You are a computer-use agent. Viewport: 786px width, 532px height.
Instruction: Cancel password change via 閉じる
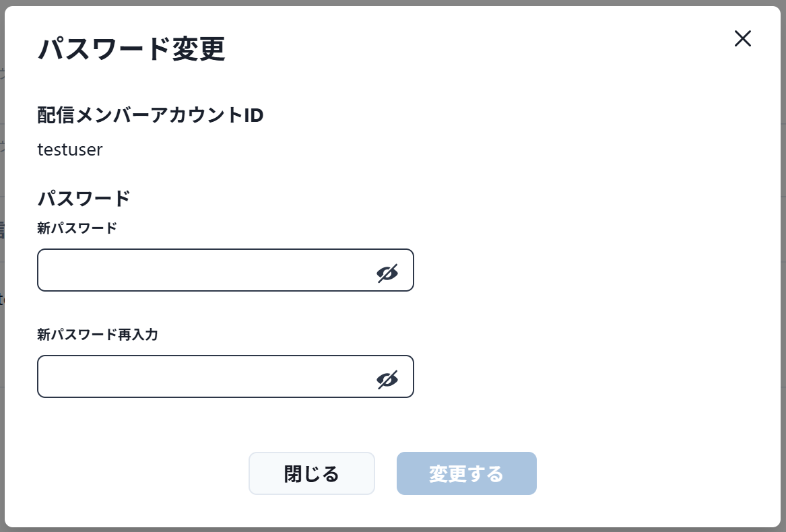311,473
